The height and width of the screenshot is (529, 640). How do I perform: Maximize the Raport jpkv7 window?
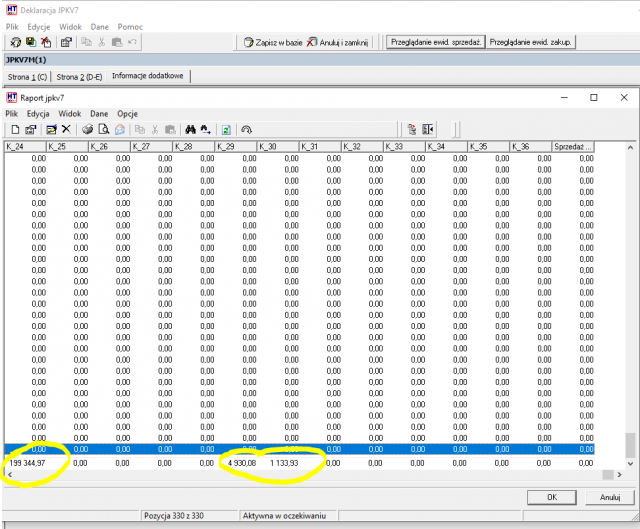pyautogui.click(x=594, y=98)
